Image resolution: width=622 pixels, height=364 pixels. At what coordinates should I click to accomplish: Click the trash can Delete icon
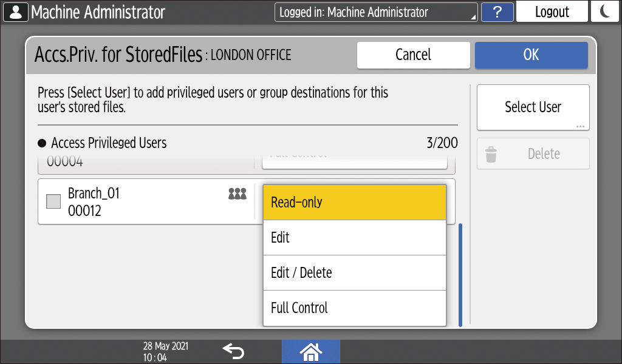(x=491, y=154)
